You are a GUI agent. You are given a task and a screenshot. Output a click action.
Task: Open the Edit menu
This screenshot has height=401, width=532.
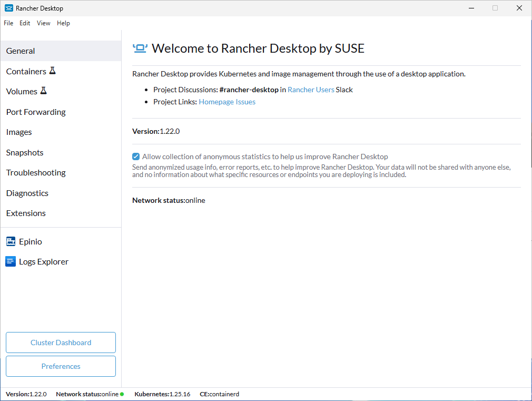25,23
